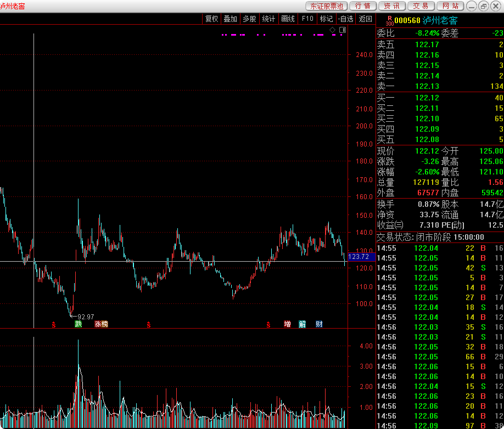Image resolution: width=504 pixels, height=429 pixels.
Task: Click the blue 财 event marker
Action: pyautogui.click(x=319, y=324)
